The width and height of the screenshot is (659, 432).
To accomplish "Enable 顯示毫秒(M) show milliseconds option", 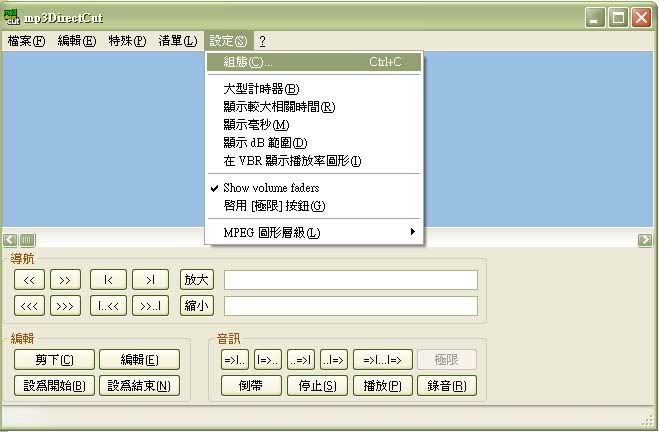I will click(x=256, y=125).
